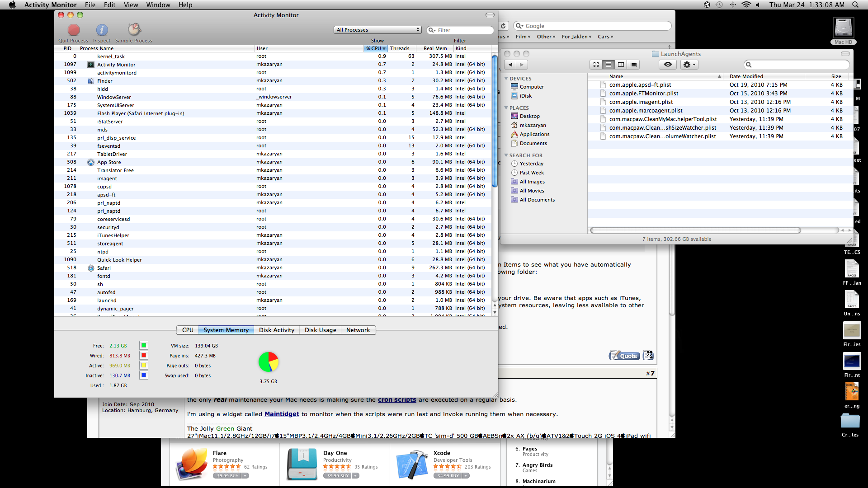This screenshot has height=488, width=868.
Task: Open For Jaklen bookmarks dropdown
Action: click(576, 37)
